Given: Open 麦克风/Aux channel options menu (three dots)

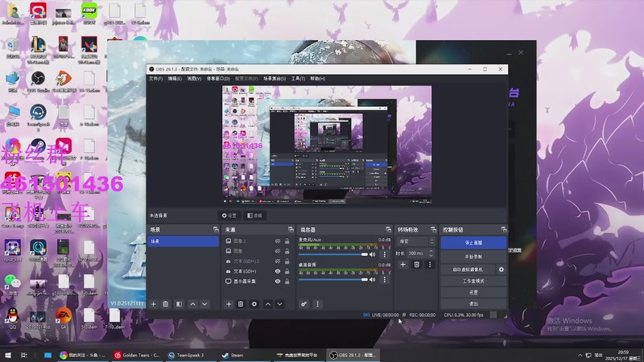Looking at the screenshot, I should click(x=385, y=254).
